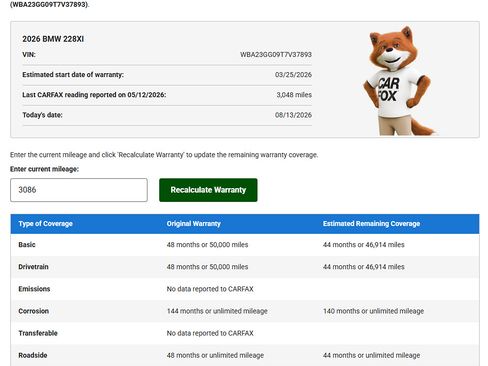Click Roadside '48 months or unlimited mileage'

pyautogui.click(x=215, y=355)
